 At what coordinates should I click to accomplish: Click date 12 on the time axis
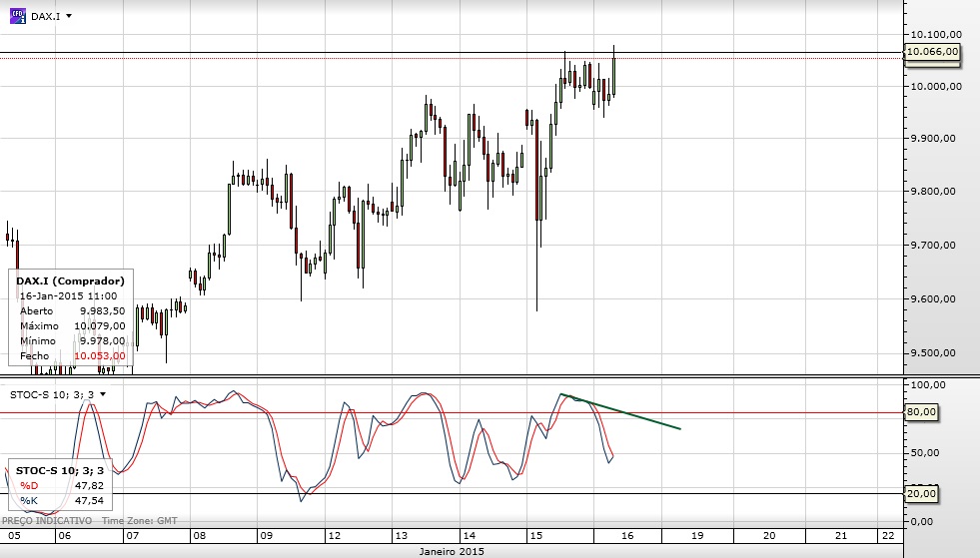tap(335, 535)
